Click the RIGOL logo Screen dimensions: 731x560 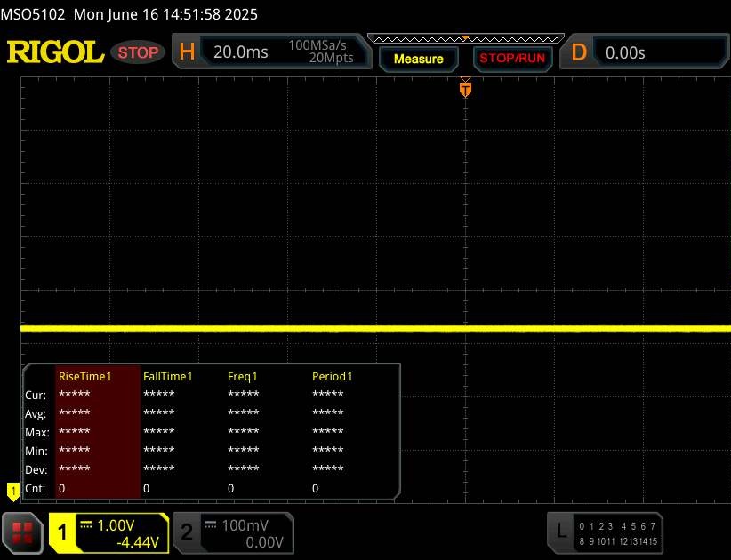tap(55, 52)
